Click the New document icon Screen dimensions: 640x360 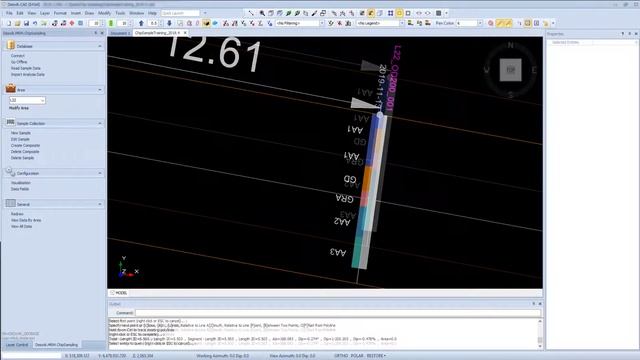point(8,23)
